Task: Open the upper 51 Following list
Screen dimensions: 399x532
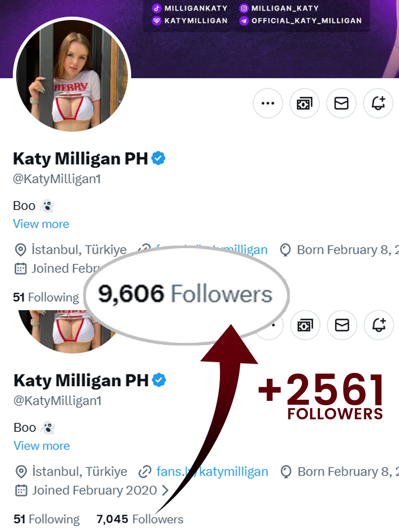Action: coord(46,297)
